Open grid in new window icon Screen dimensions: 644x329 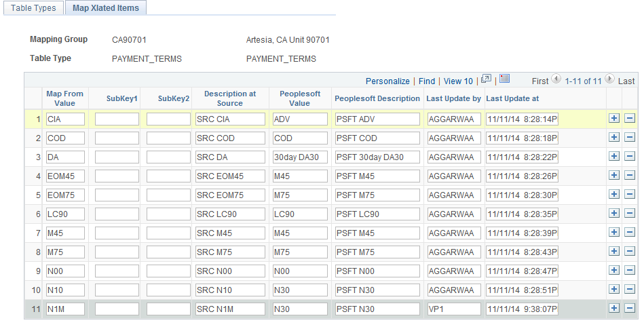click(486, 80)
